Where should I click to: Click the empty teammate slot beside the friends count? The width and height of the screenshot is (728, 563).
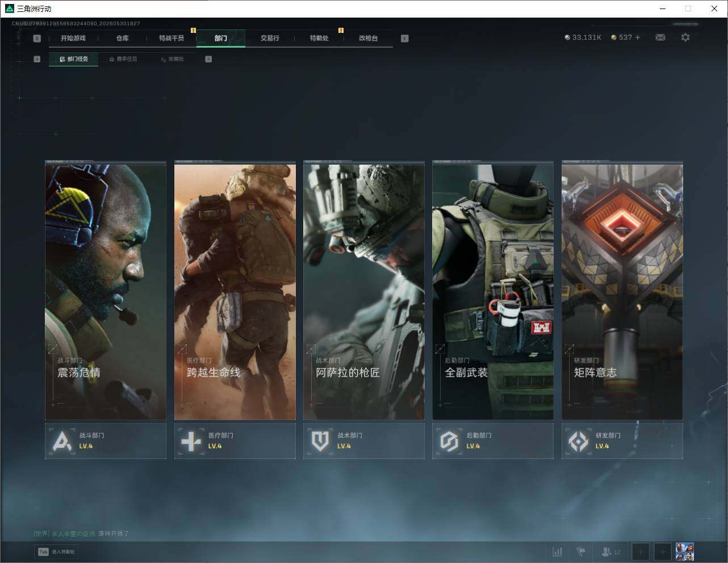coord(641,552)
